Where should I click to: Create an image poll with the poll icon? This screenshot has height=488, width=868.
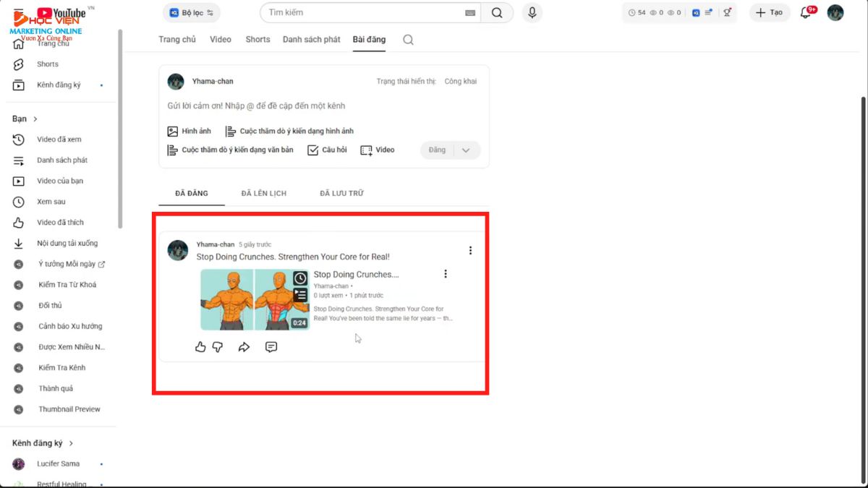coord(229,132)
